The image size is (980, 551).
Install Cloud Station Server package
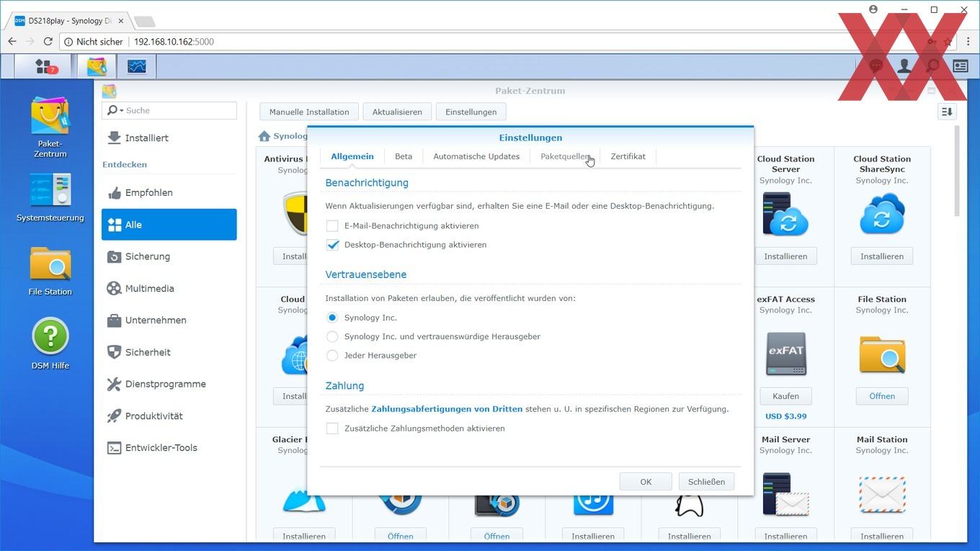click(785, 256)
